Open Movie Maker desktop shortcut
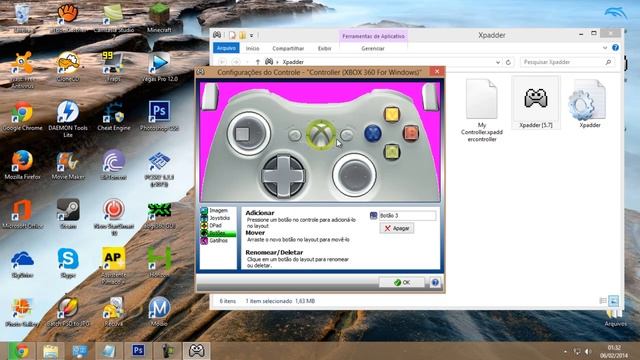The height and width of the screenshot is (360, 640). point(68,165)
